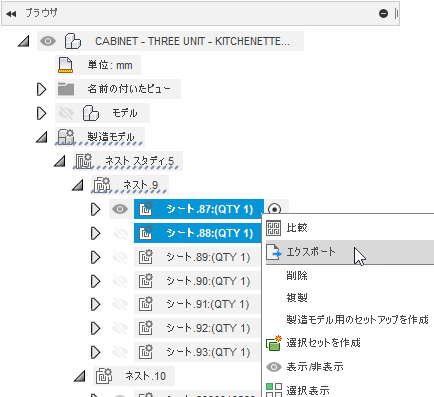
Task: Expand the シート.88 node
Action: coord(95,233)
